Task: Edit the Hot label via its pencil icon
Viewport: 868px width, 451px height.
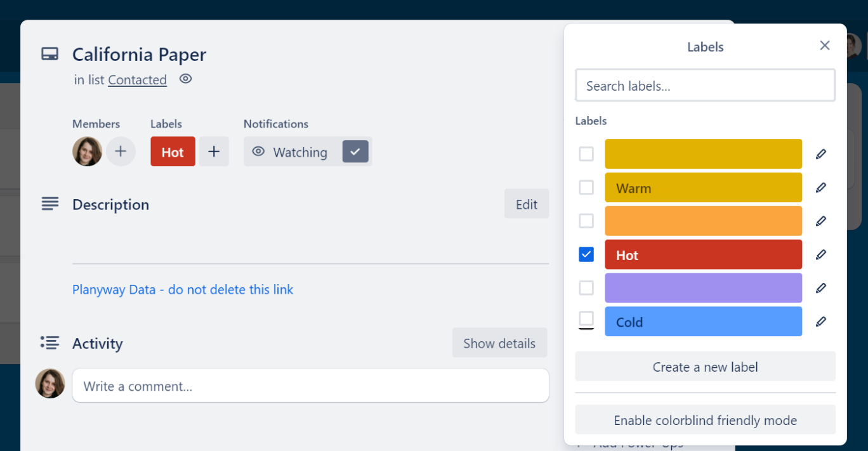Action: 820,255
